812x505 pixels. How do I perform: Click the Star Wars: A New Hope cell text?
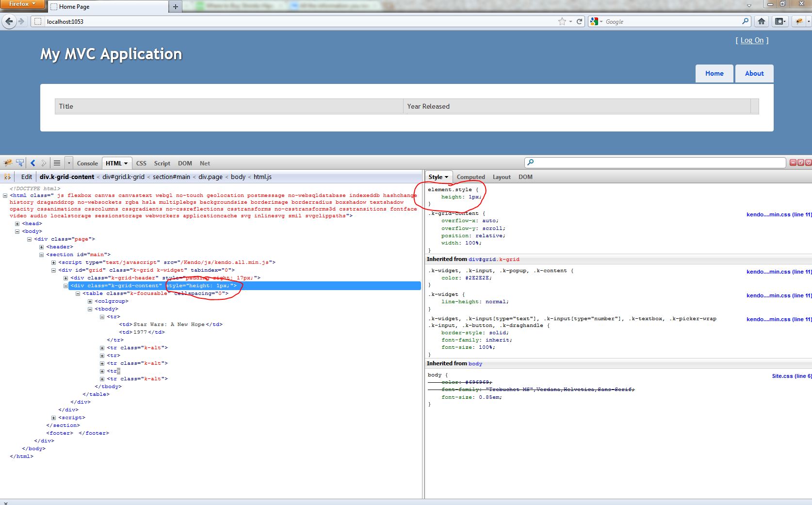point(169,325)
